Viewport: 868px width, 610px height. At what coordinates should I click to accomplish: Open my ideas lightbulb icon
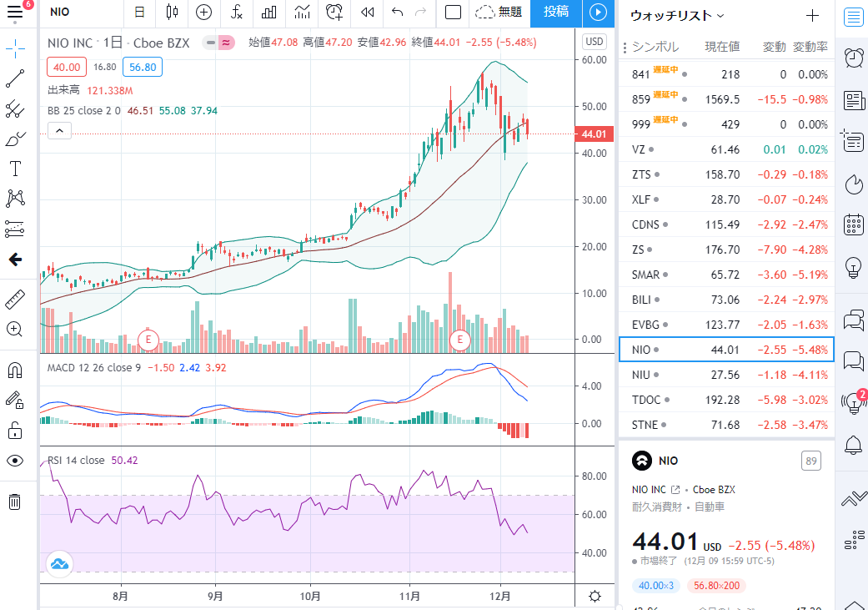853,266
